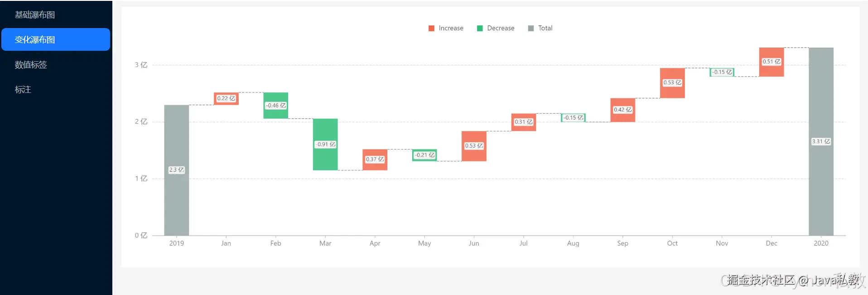Viewport: 868px width, 295px height.
Task: Click the 2.3 亿 value label
Action: (x=176, y=170)
